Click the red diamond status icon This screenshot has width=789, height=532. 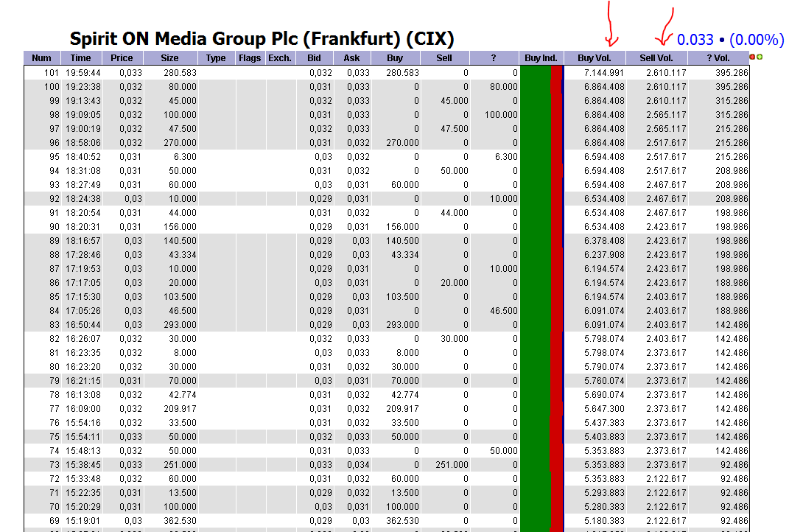[x=752, y=57]
